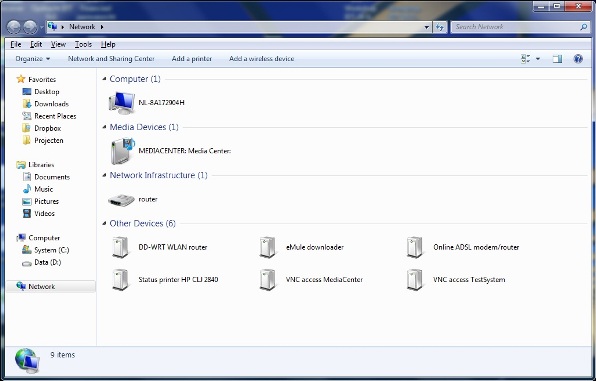This screenshot has width=596, height=381.
Task: Click the Change your view icon
Action: pos(526,59)
